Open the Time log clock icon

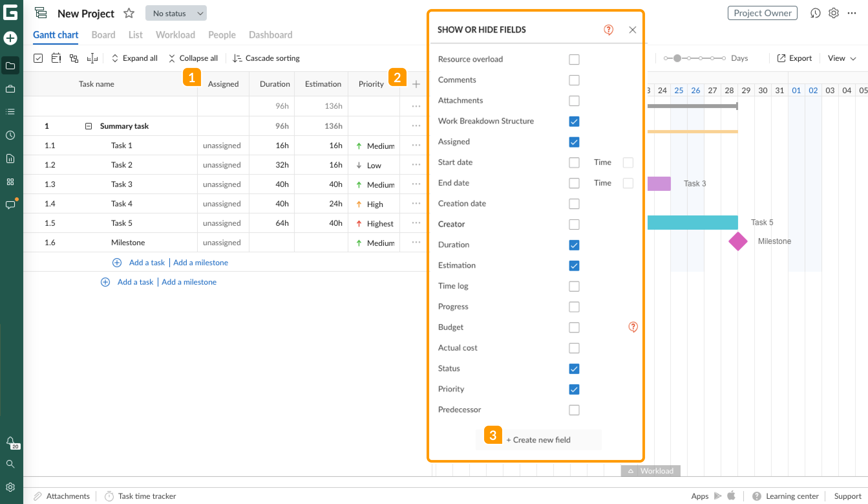point(10,135)
